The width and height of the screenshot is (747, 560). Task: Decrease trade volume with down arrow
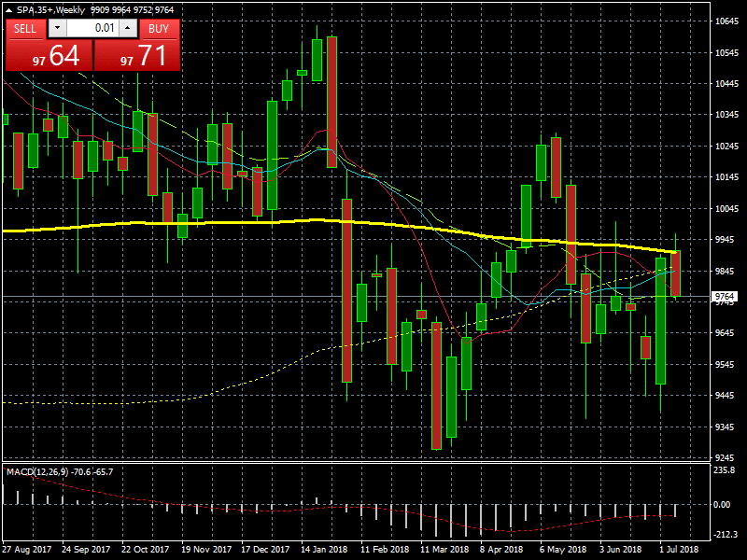click(x=58, y=28)
